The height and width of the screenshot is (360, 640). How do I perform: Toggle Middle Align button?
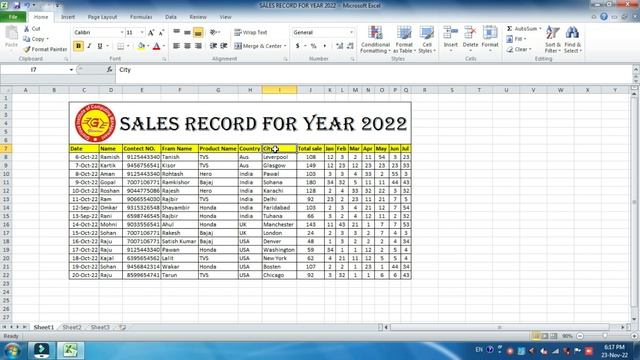(x=187, y=32)
